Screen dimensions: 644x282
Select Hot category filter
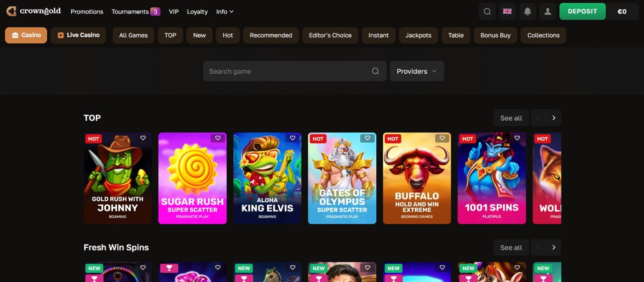(x=228, y=35)
